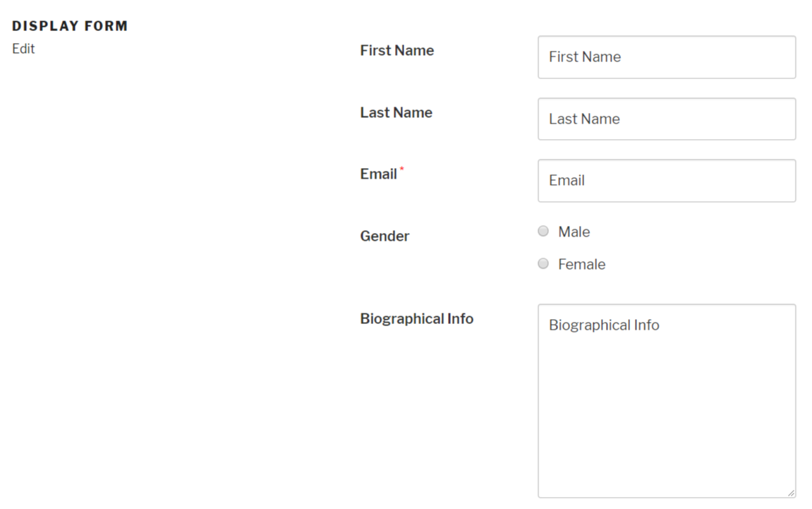Select the Male radio button
This screenshot has height=509, width=812.
point(543,231)
